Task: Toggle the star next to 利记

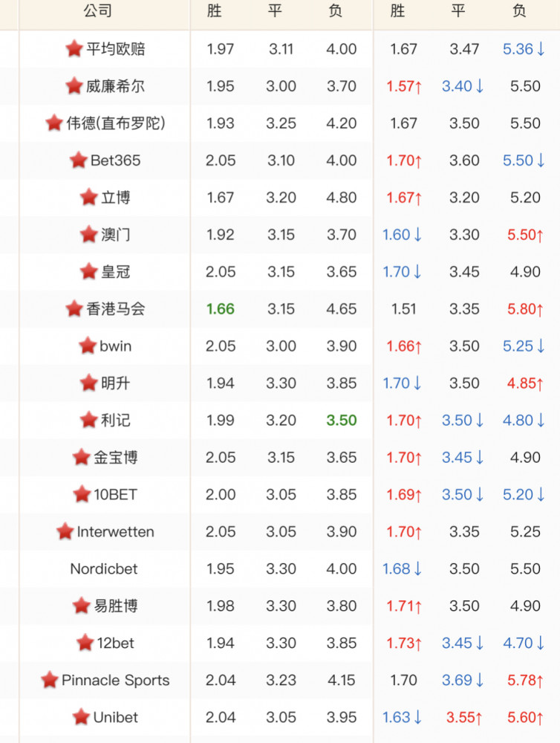Action: point(88,420)
